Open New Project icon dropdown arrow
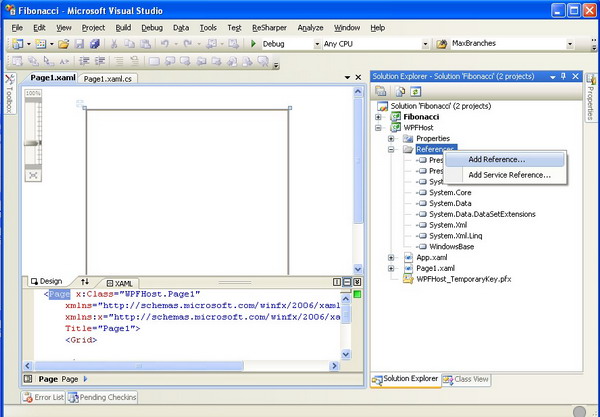 coord(28,44)
